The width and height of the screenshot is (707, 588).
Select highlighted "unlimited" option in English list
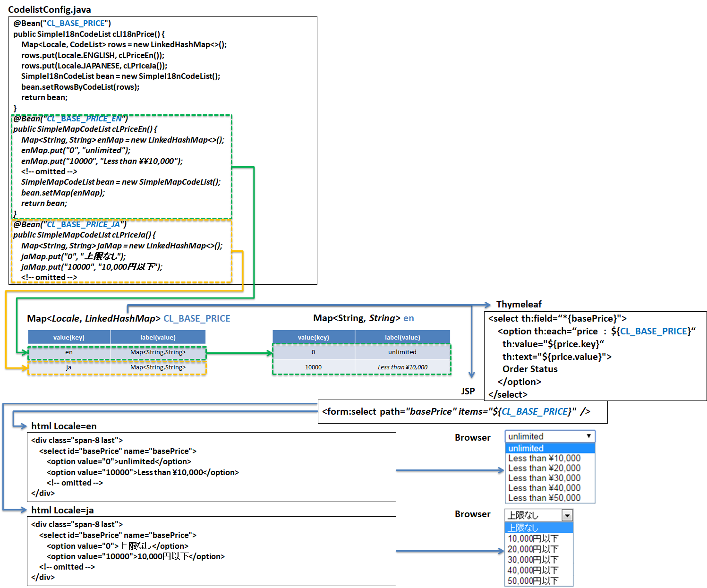(x=550, y=448)
